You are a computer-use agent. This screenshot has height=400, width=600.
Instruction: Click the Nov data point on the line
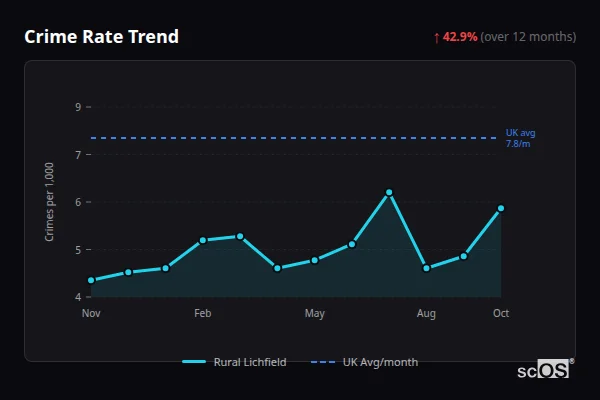point(91,280)
